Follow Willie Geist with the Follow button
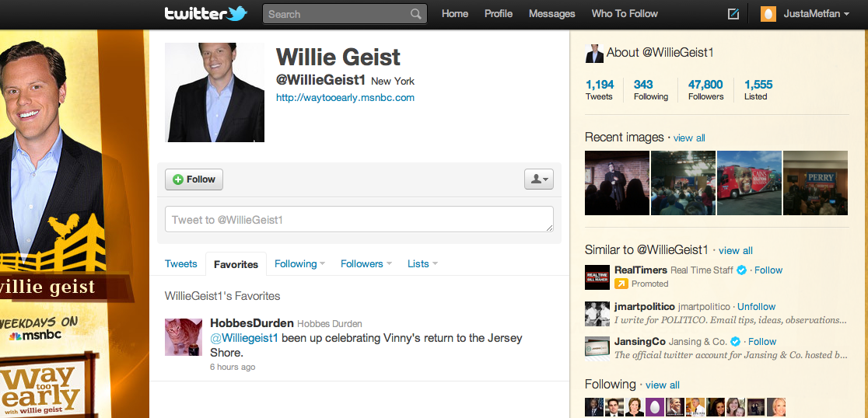Screen dimensions: 868x418 coord(194,179)
